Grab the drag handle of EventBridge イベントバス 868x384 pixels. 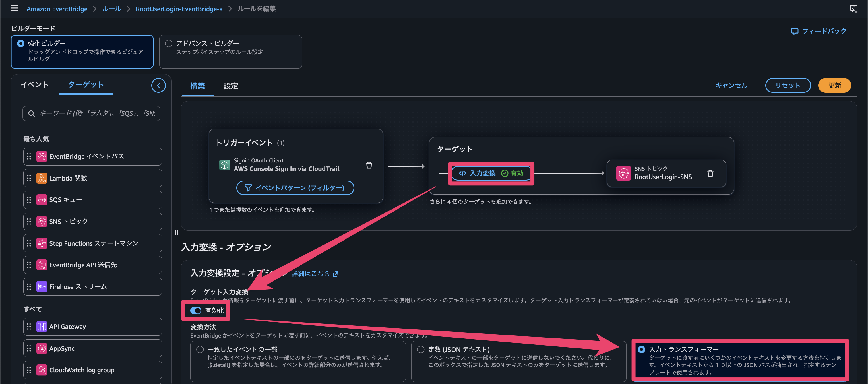(29, 156)
